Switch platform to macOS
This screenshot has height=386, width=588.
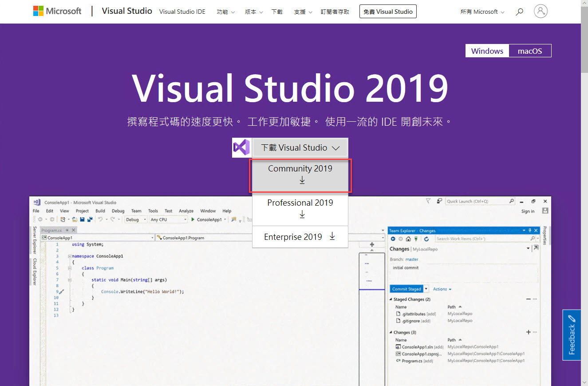coord(530,51)
